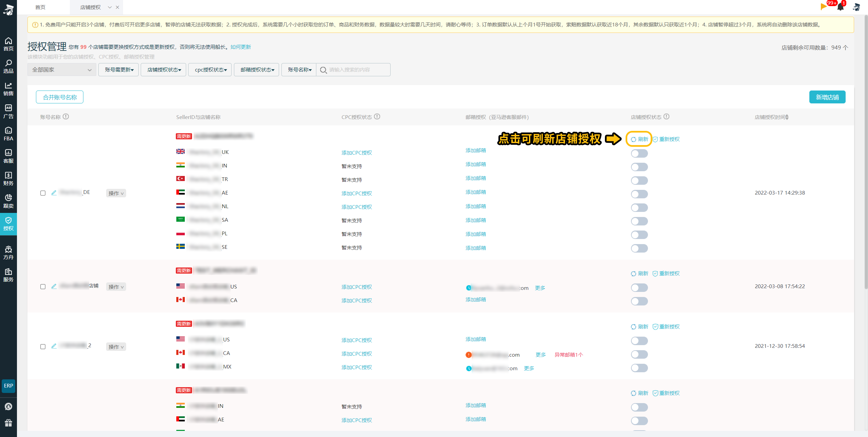
Task: Open the gift box icon in sidebar
Action: pos(8,423)
